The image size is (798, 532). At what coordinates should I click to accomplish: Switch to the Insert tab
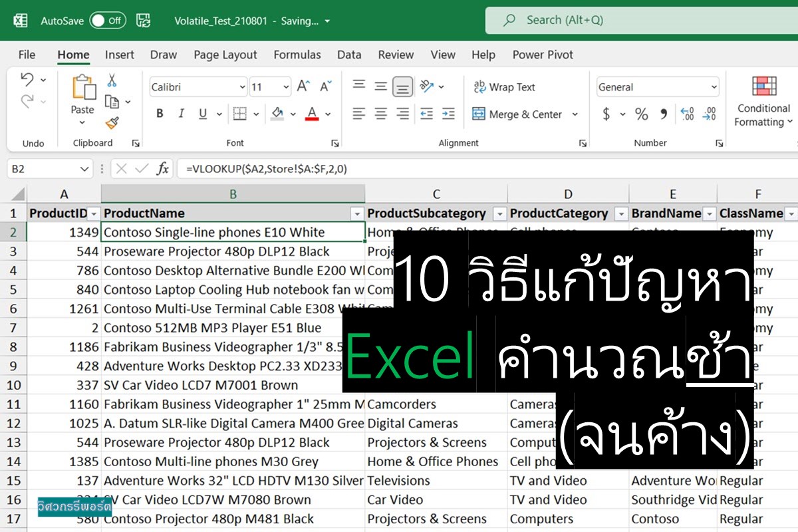(x=120, y=55)
